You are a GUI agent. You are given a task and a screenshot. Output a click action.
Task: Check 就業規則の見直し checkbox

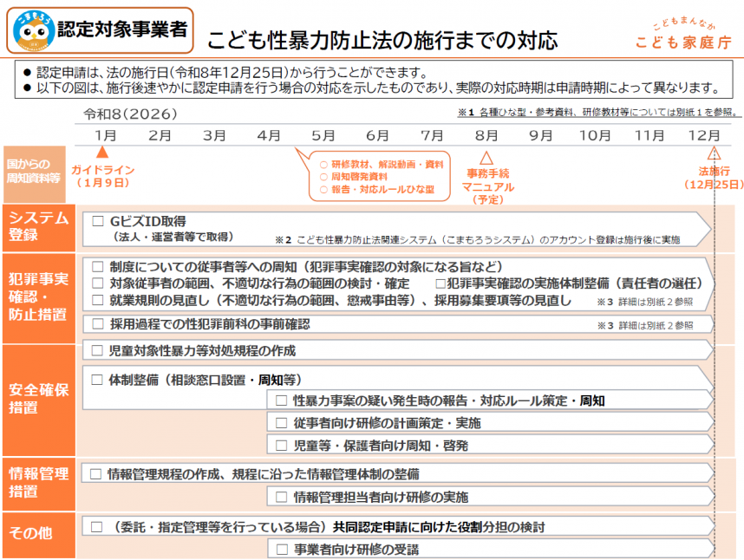click(x=97, y=300)
